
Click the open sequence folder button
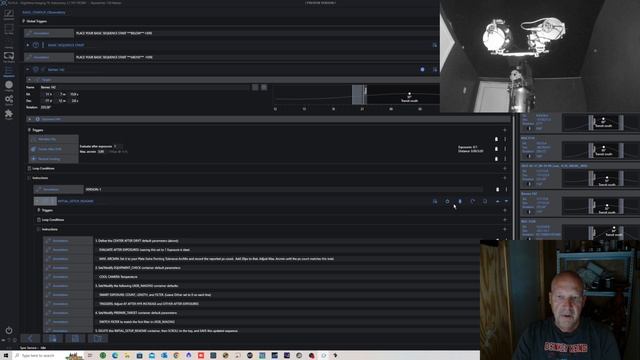pyautogui.click(x=98, y=338)
